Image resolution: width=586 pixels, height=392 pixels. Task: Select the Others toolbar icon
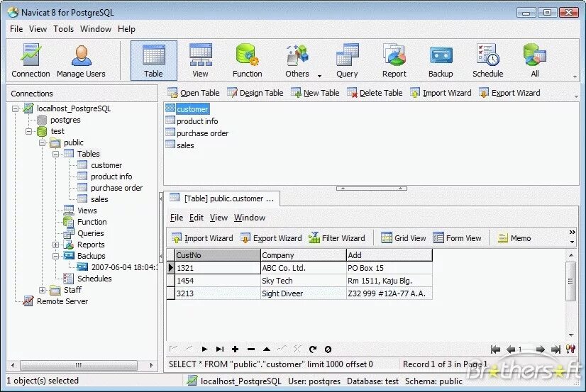297,60
